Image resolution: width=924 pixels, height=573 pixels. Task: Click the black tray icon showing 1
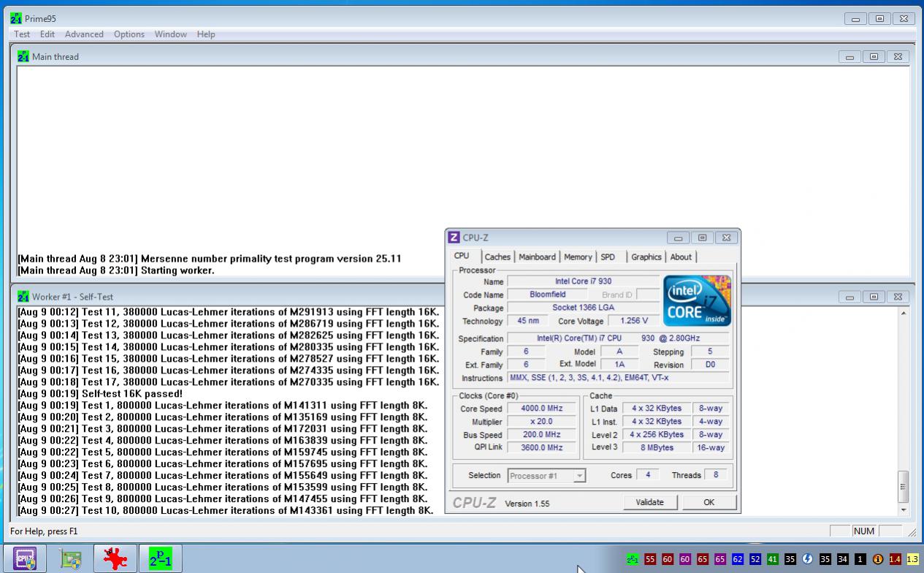tap(860, 559)
